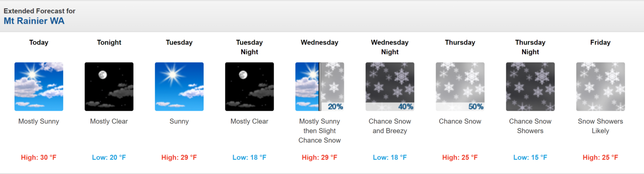Viewport: 644px width, 174px height.
Task: Click Wednesday Night's 40% snow icon
Action: 390,87
